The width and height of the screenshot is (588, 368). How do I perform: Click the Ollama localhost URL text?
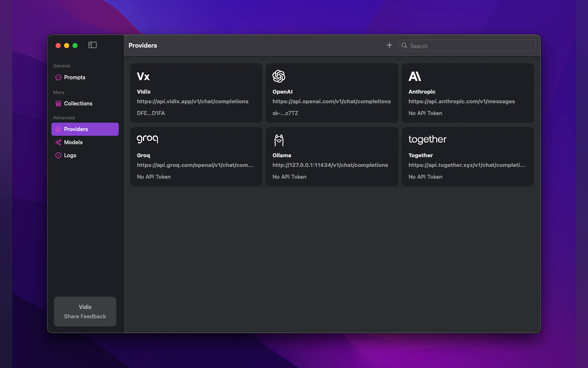[x=330, y=165]
